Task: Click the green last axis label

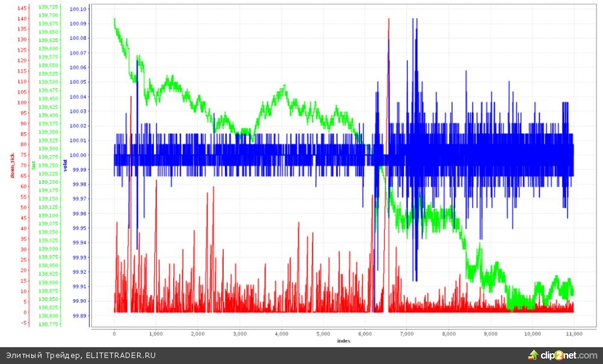Action: pyautogui.click(x=34, y=164)
